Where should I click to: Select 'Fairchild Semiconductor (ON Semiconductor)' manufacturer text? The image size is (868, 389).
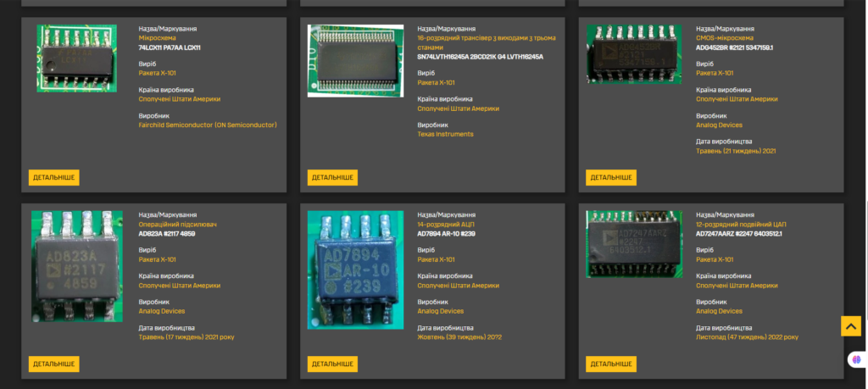pyautogui.click(x=208, y=125)
